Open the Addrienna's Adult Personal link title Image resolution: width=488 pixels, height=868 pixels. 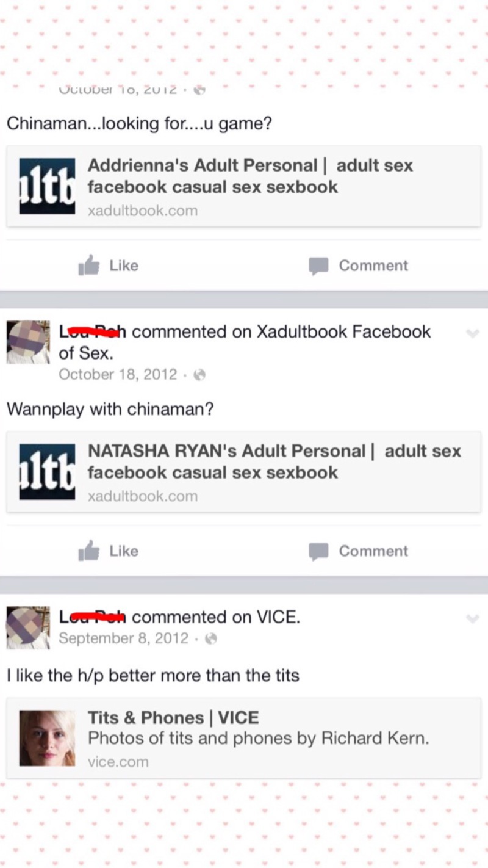pos(251,176)
